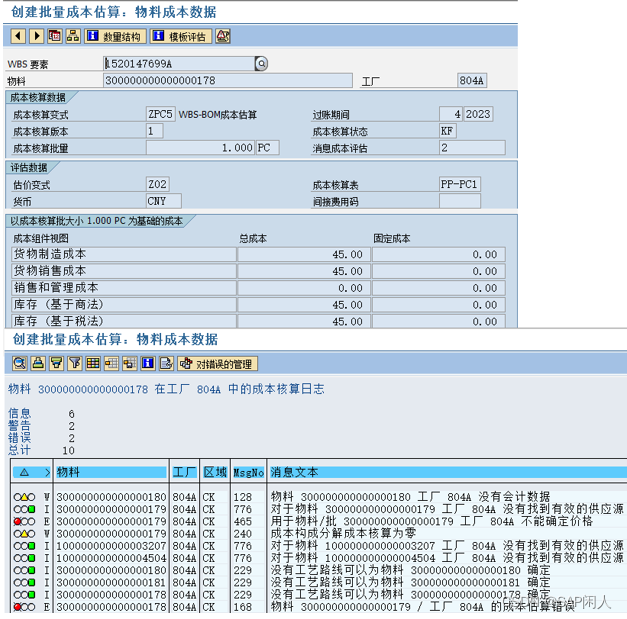The height and width of the screenshot is (619, 627).
Task: Click message text 不能确定价格 for material 179
Action: coord(557,521)
